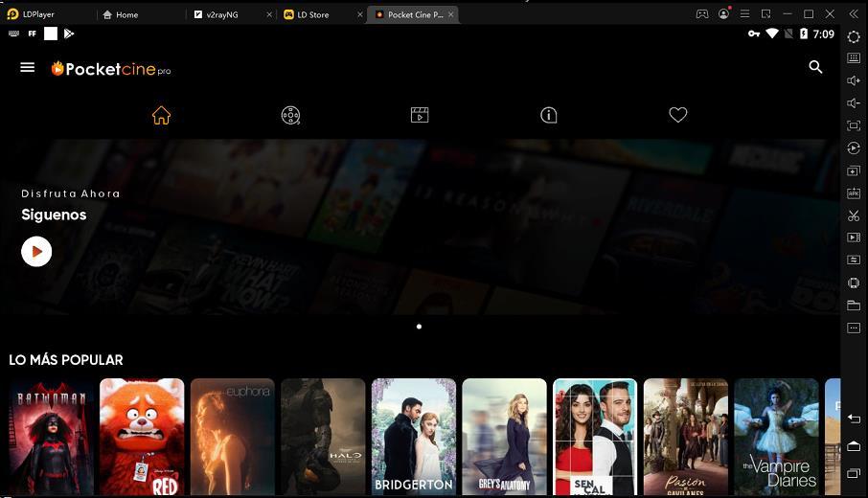Click the battery status icon

(804, 34)
